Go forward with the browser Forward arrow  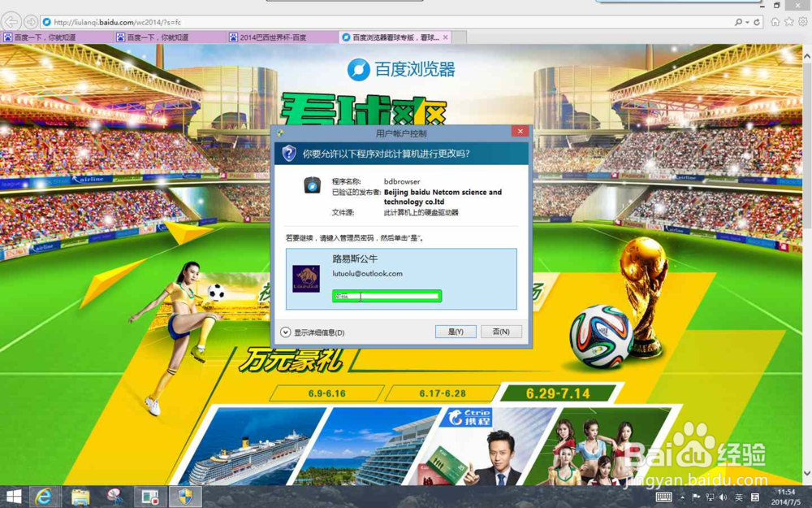(31, 22)
